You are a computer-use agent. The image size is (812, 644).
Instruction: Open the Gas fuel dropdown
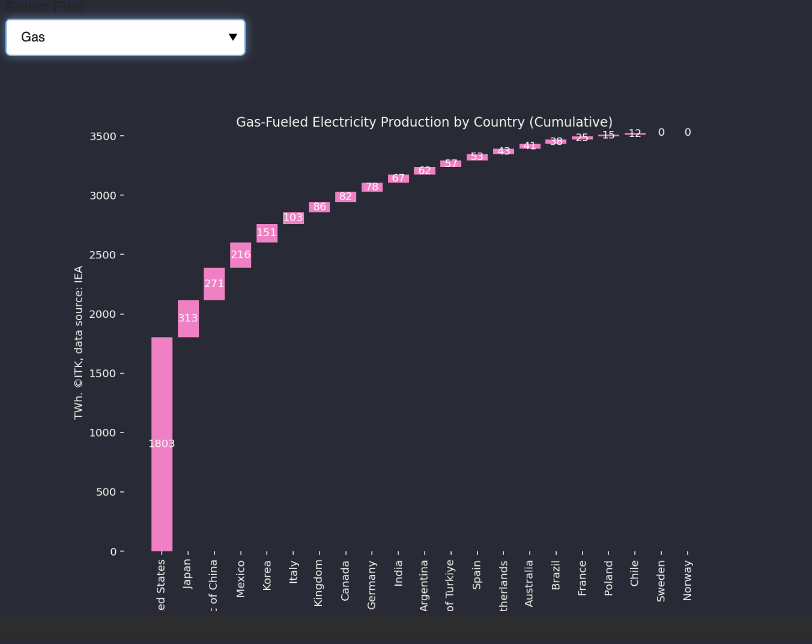(125, 37)
